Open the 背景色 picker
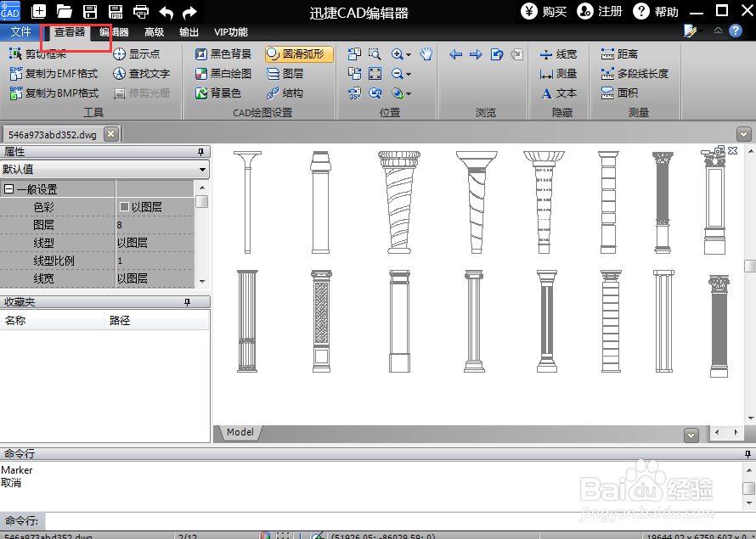 click(218, 93)
